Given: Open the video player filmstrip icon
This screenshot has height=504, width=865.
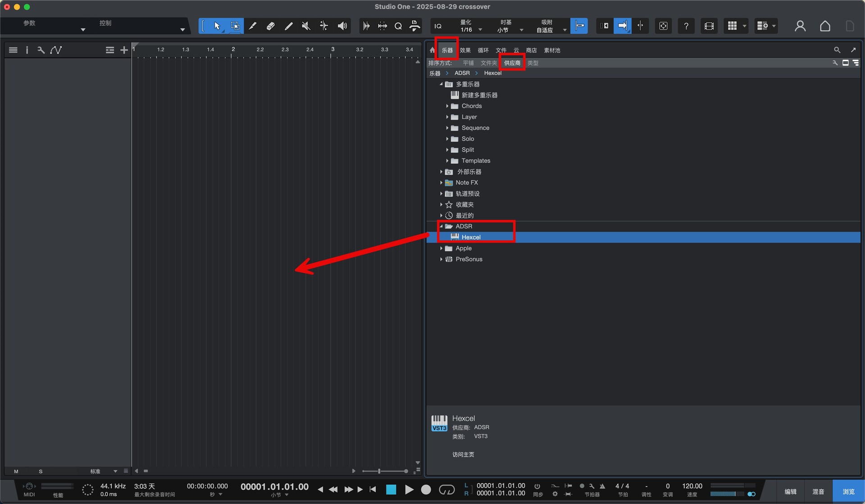Looking at the screenshot, I should click(709, 26).
